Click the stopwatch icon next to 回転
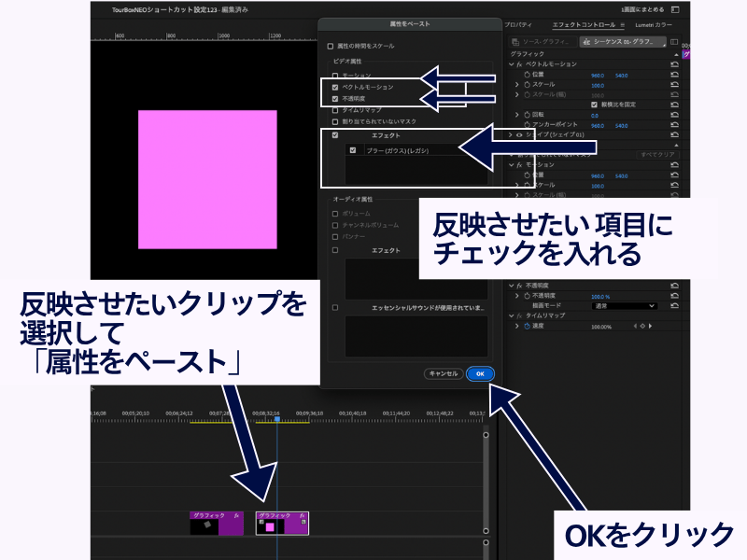Screen dimensions: 747x560 527,115
